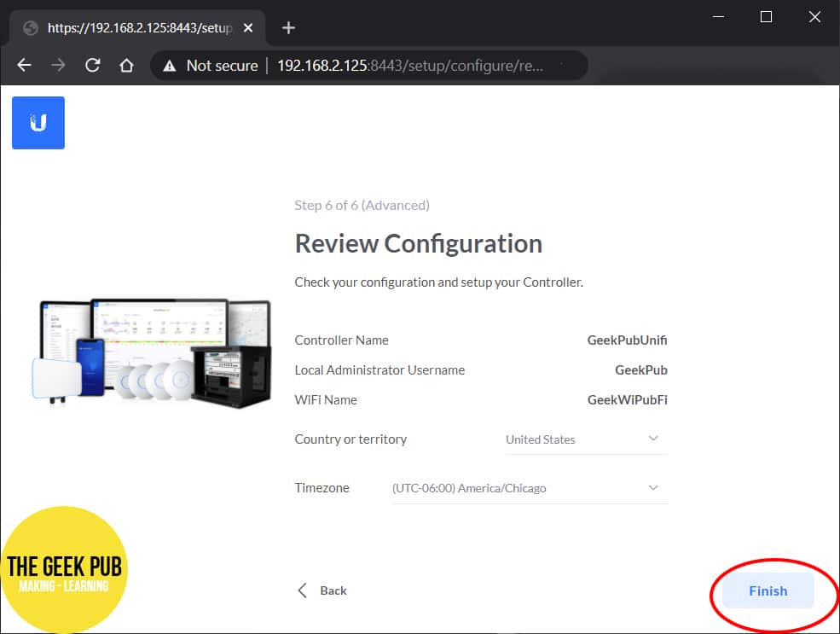Image resolution: width=840 pixels, height=634 pixels.
Task: Click the WiFi Name label
Action: [x=326, y=400]
